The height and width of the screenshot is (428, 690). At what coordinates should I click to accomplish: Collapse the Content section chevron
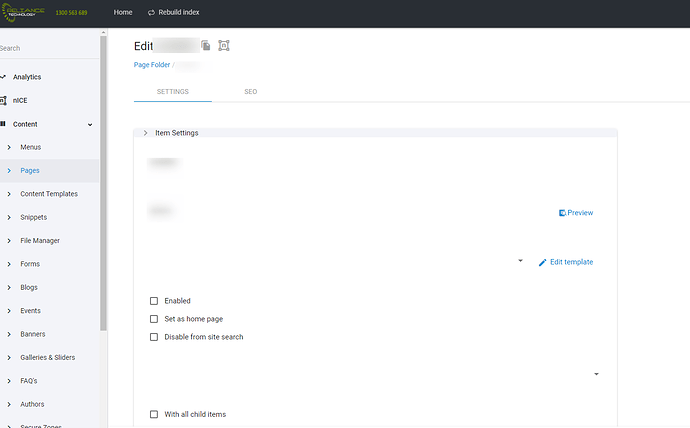coord(90,124)
